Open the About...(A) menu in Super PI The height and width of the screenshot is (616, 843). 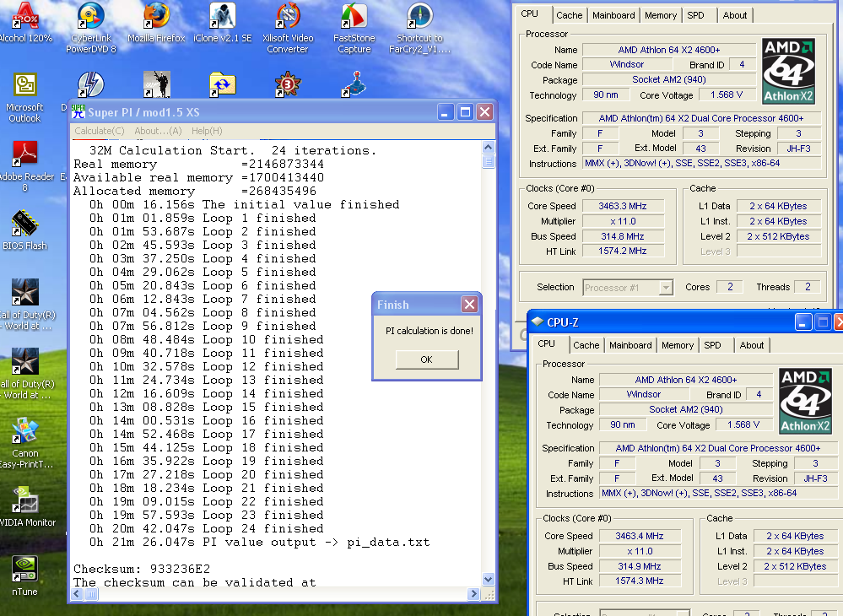158,131
